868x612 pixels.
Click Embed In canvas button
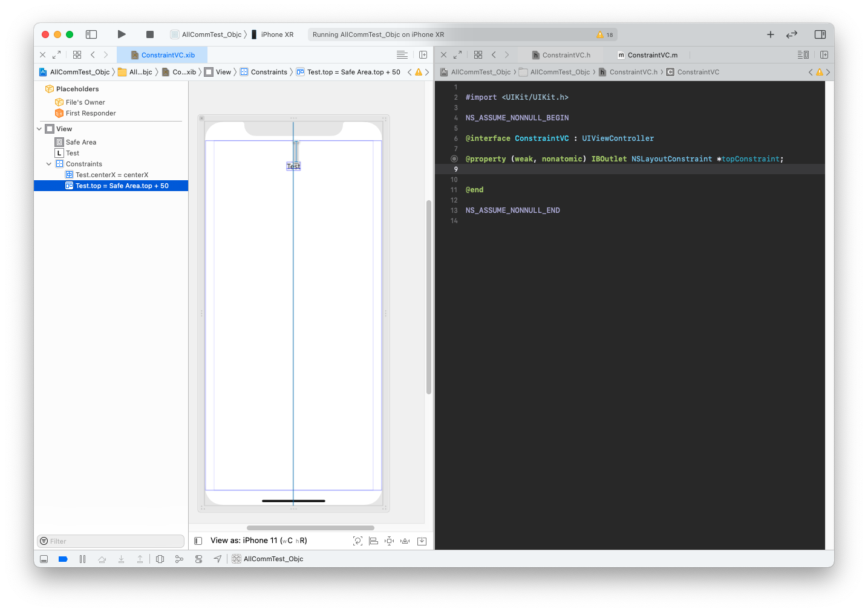[x=422, y=541]
